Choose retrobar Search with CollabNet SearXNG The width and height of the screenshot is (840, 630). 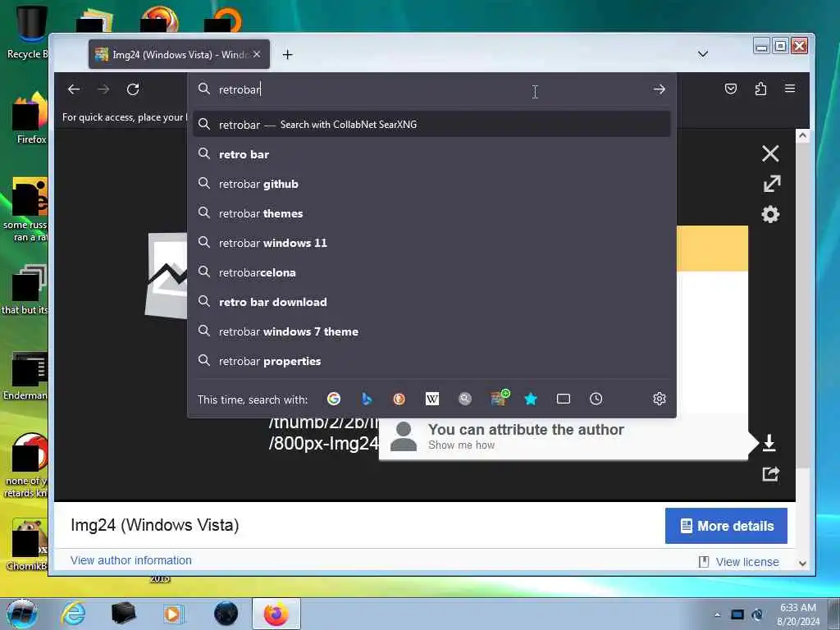(431, 125)
